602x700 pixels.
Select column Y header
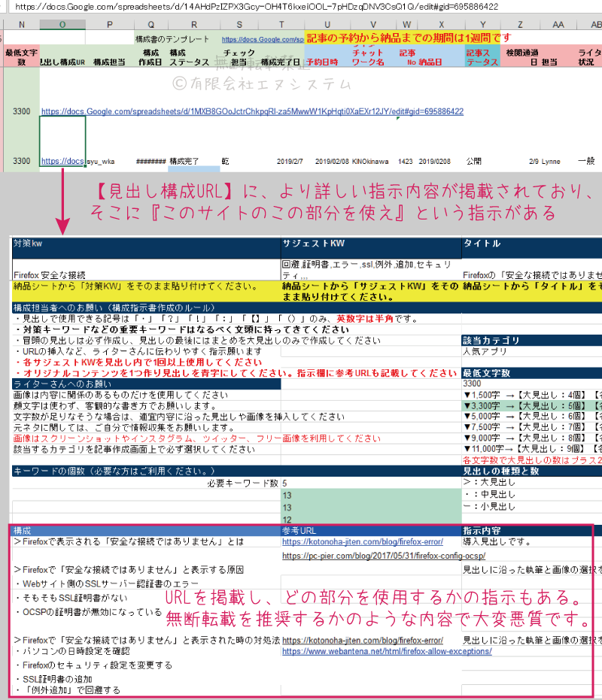pyautogui.click(x=482, y=25)
